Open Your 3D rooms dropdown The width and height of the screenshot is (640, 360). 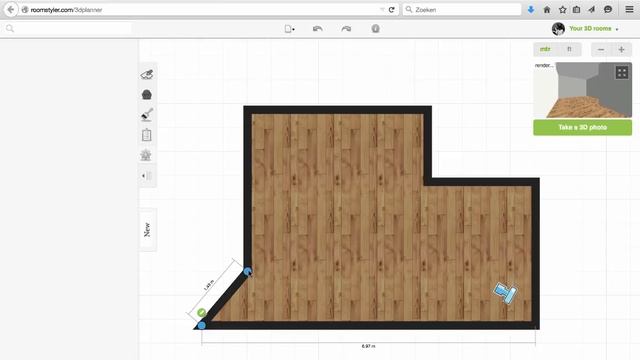pyautogui.click(x=594, y=29)
